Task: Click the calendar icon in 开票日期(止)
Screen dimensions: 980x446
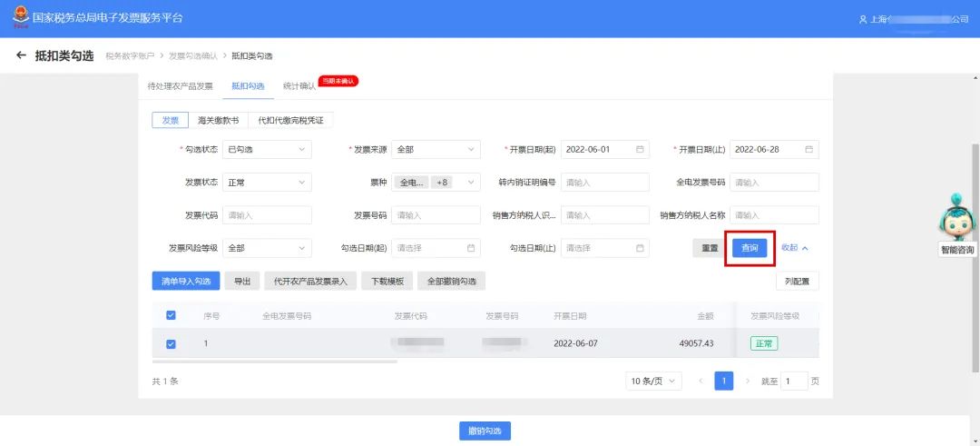Action: [808, 150]
